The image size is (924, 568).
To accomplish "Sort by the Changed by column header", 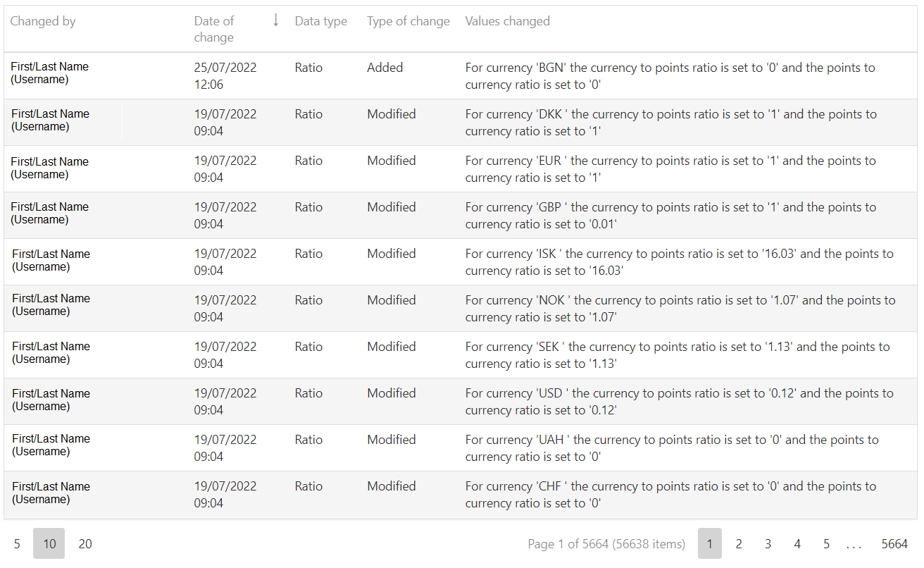I will (43, 21).
